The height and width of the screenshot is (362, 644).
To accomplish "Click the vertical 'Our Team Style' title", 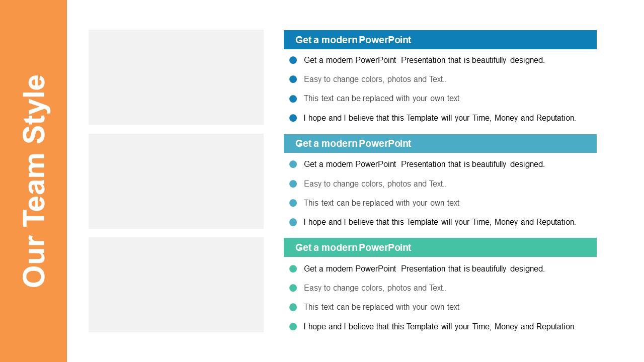I will [34, 181].
